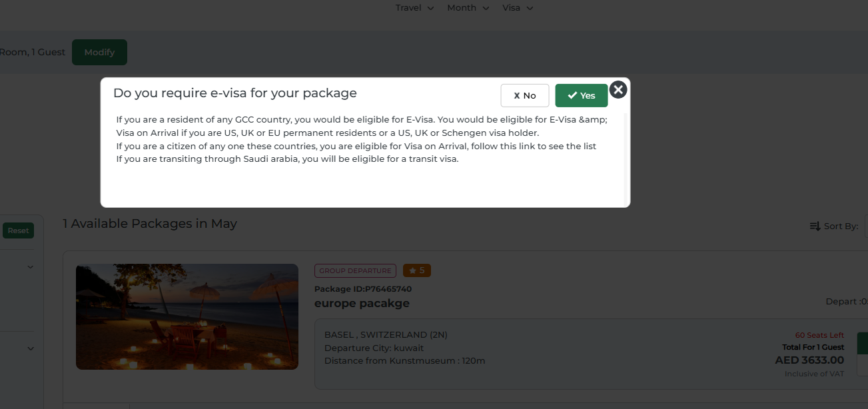Click the GROUP DEPARTURE badge

click(x=355, y=270)
